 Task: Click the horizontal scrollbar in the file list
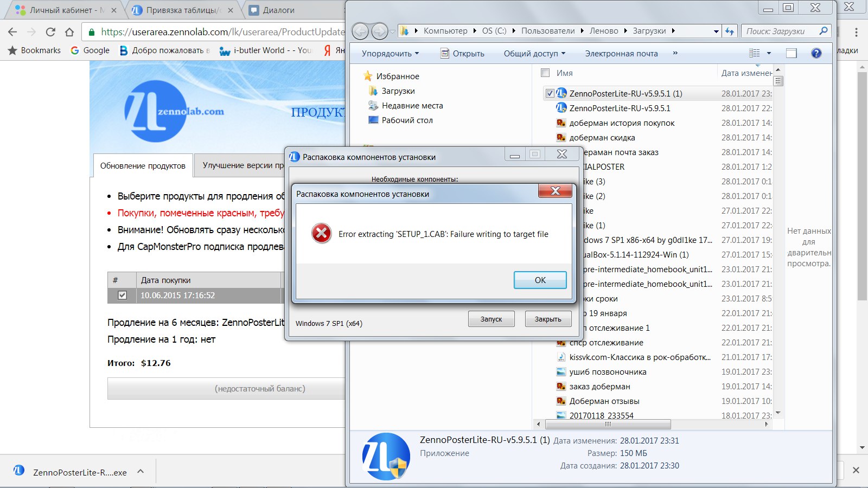(608, 424)
